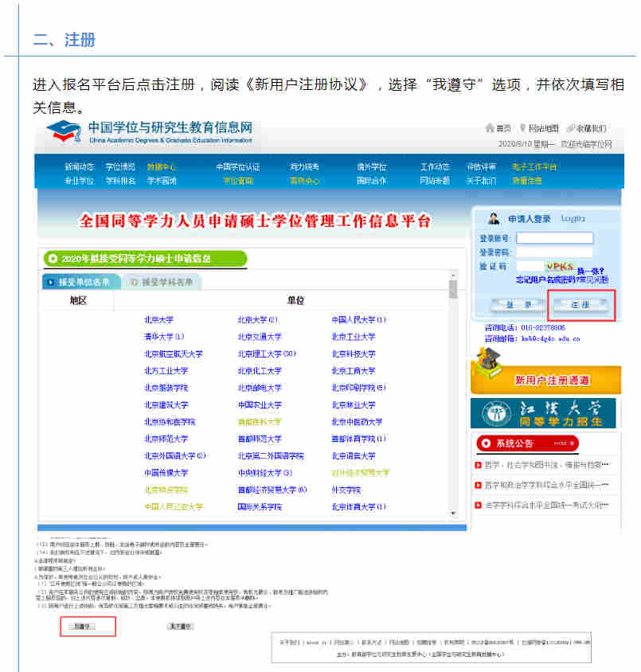Click the 网站地图 link at top right
The image size is (641, 672).
(x=543, y=128)
